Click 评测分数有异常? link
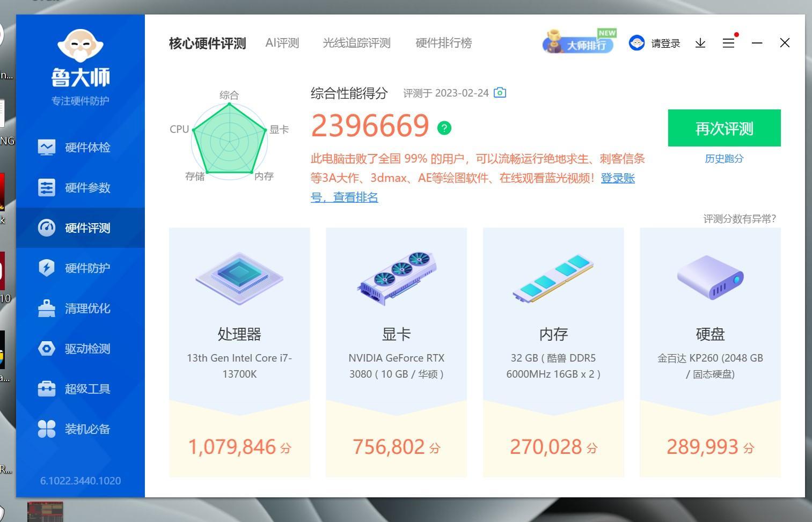 pos(740,218)
